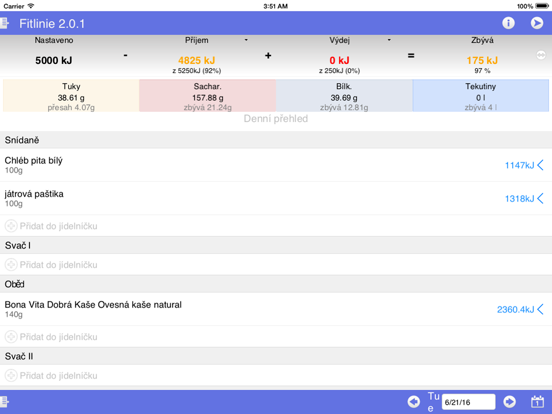Tap the Svač II section header
Screen dimensions: 552x414
(276, 356)
